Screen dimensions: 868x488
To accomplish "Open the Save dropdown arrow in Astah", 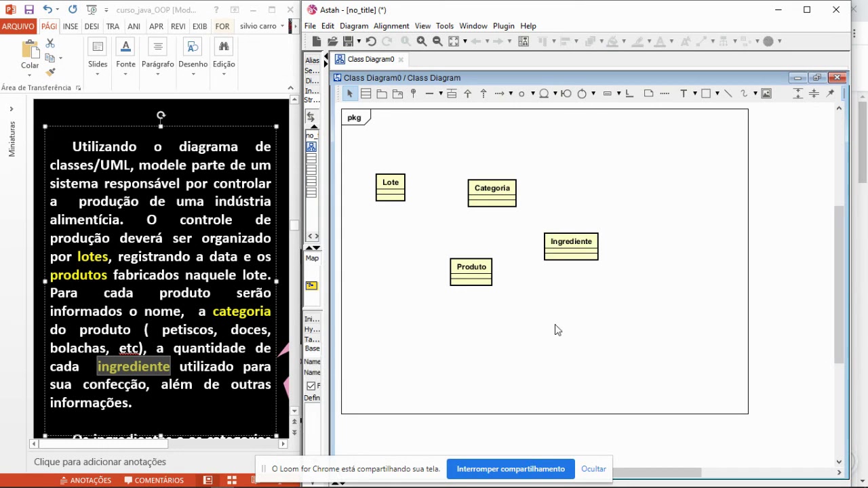I will tap(358, 41).
